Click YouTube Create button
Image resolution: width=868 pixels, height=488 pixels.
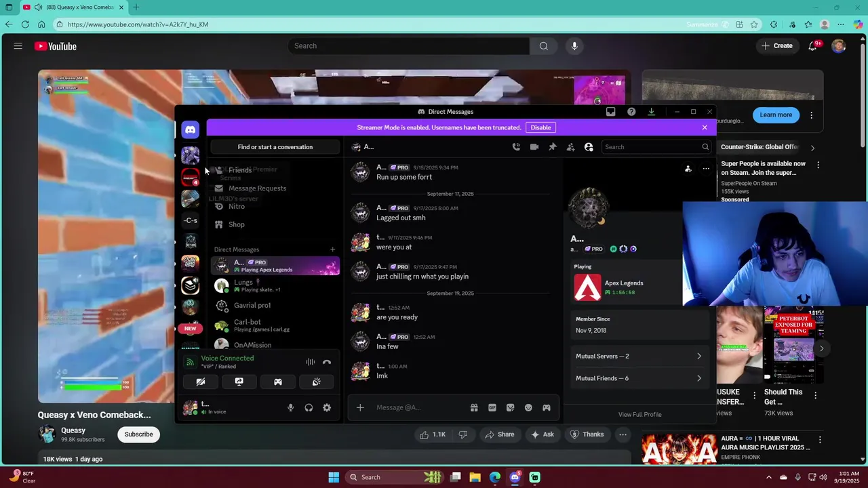[x=777, y=46]
